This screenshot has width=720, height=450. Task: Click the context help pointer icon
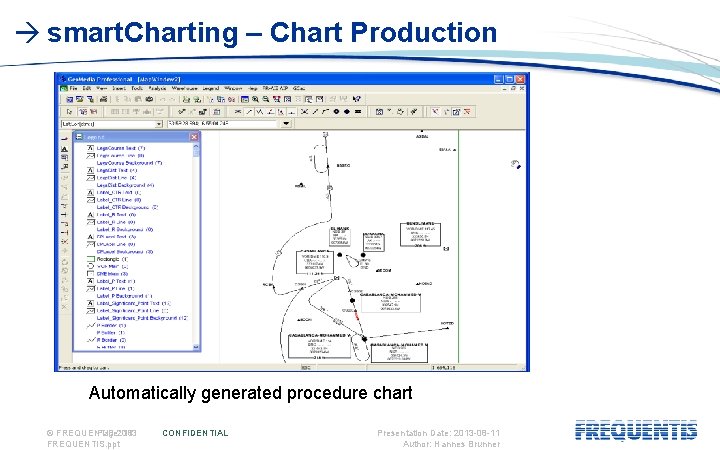coord(357,99)
